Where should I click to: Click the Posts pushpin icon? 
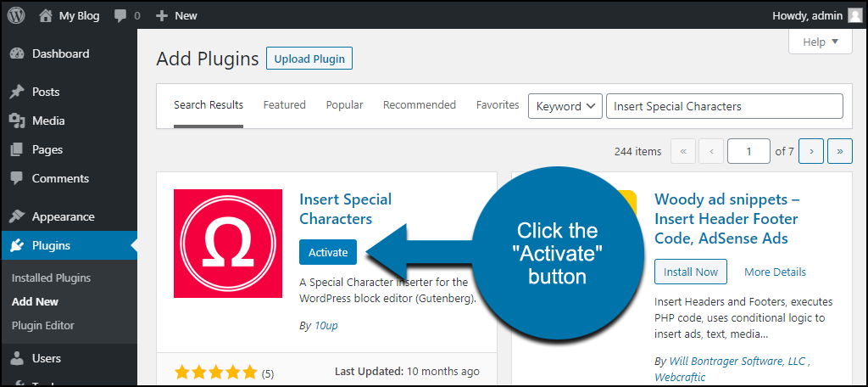(x=18, y=92)
